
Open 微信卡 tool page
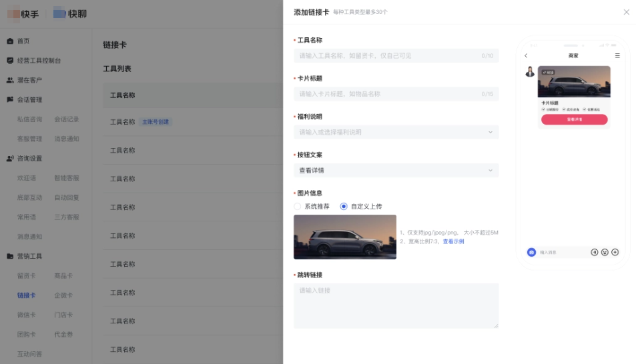pos(27,315)
